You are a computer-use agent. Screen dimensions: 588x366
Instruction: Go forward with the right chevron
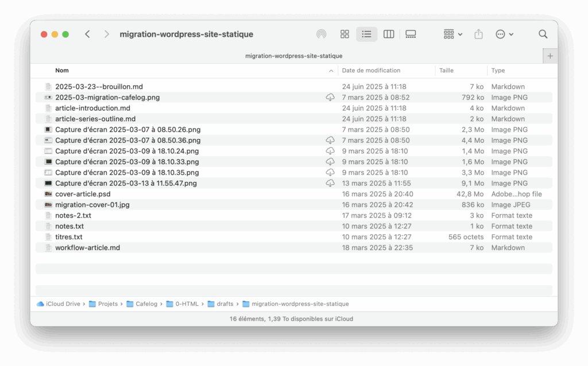click(x=107, y=34)
